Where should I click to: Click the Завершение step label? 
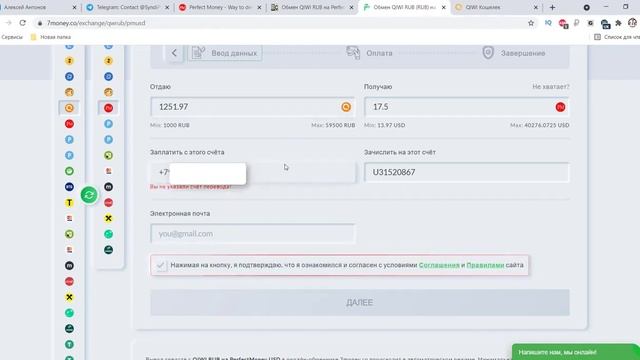pyautogui.click(x=523, y=53)
